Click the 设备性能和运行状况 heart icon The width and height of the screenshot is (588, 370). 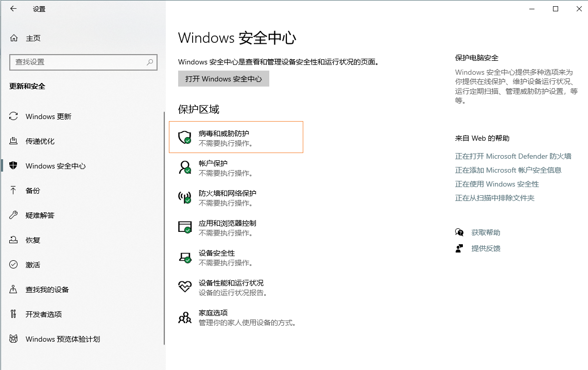coord(185,287)
